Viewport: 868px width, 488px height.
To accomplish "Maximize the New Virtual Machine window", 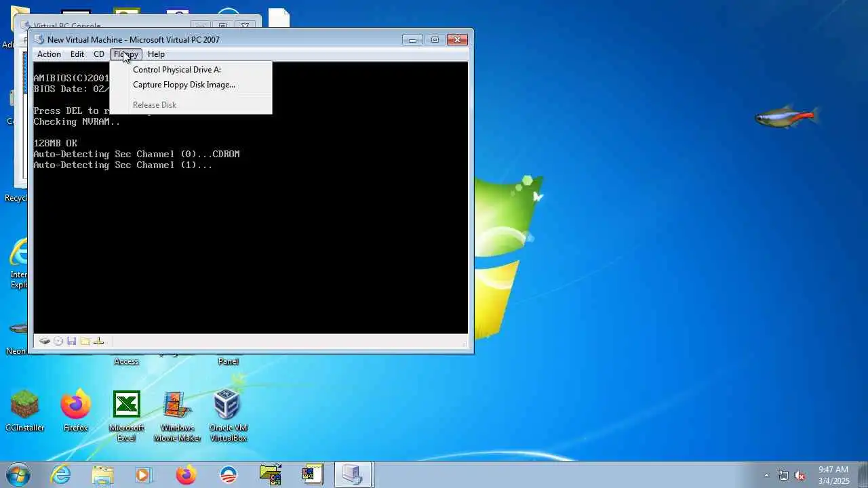I will pos(435,40).
